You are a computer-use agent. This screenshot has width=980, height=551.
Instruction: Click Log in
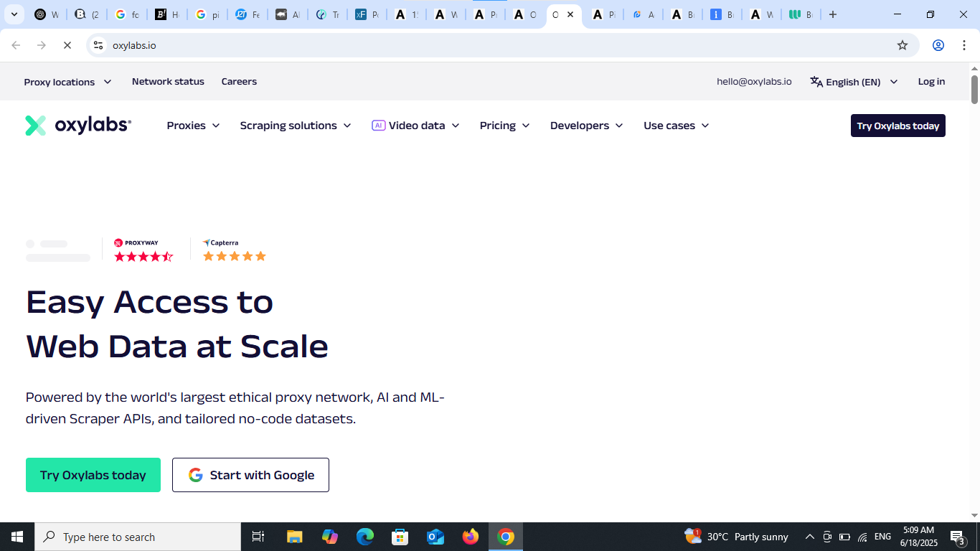click(x=931, y=82)
